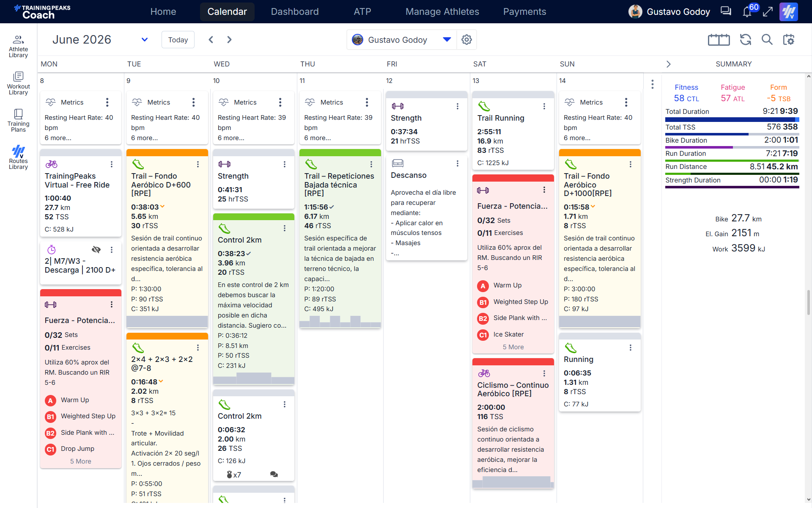This screenshot has width=812, height=508.
Task: Expand 6 more metrics on Wednesday
Action: (x=231, y=138)
